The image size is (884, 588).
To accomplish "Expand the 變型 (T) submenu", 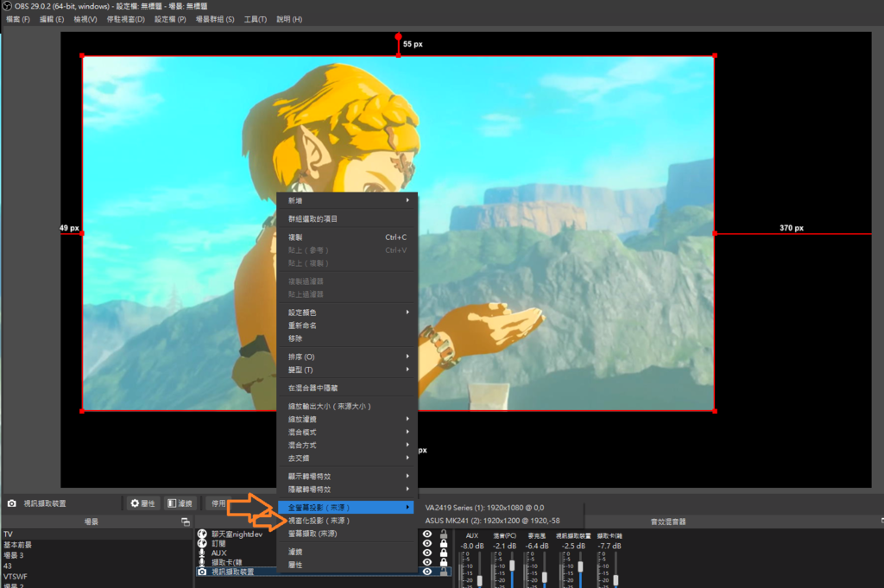I will (348, 370).
